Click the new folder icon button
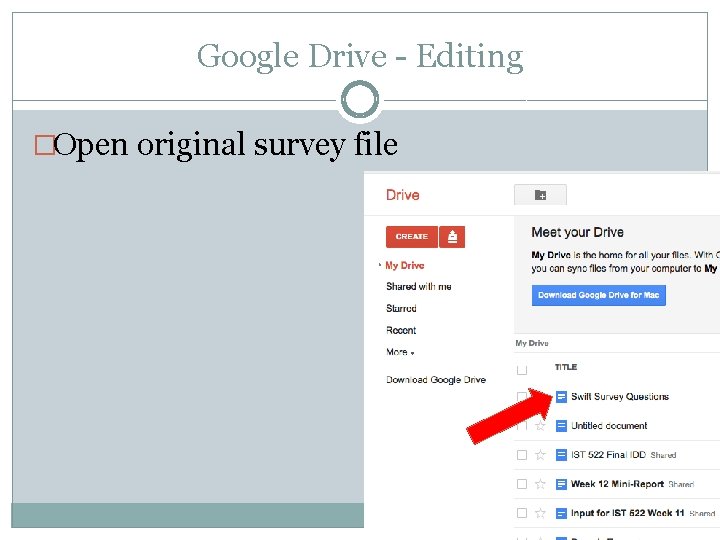The image size is (720, 540). coord(540,195)
